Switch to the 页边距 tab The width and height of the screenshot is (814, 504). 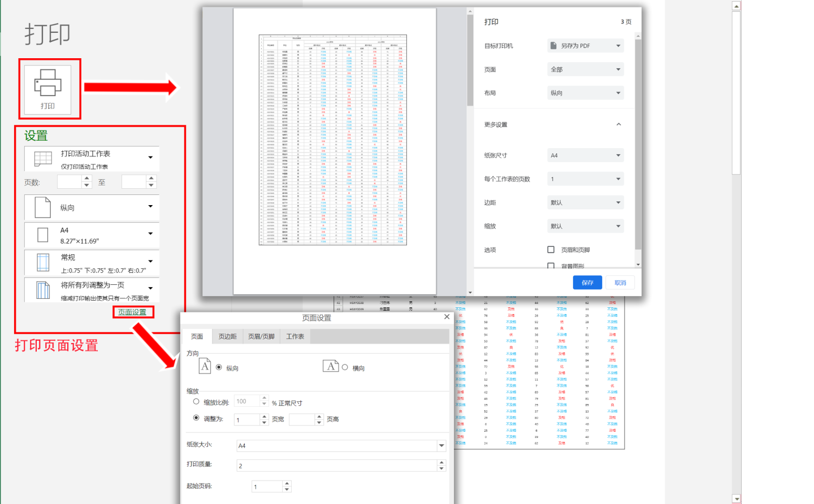[x=227, y=336]
